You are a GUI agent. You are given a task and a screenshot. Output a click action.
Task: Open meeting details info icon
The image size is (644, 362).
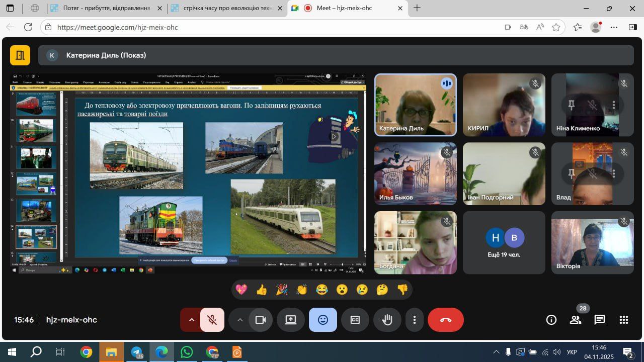551,320
